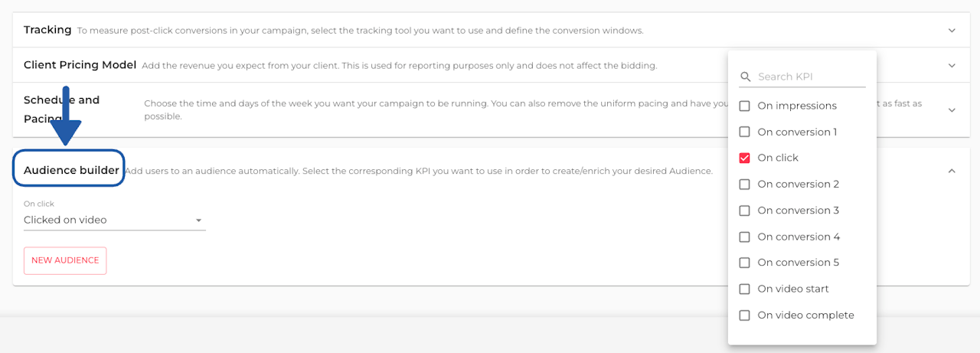Screen dimensions: 980x353
Task: Expand Schedule and Pacing chevron
Action: (952, 109)
